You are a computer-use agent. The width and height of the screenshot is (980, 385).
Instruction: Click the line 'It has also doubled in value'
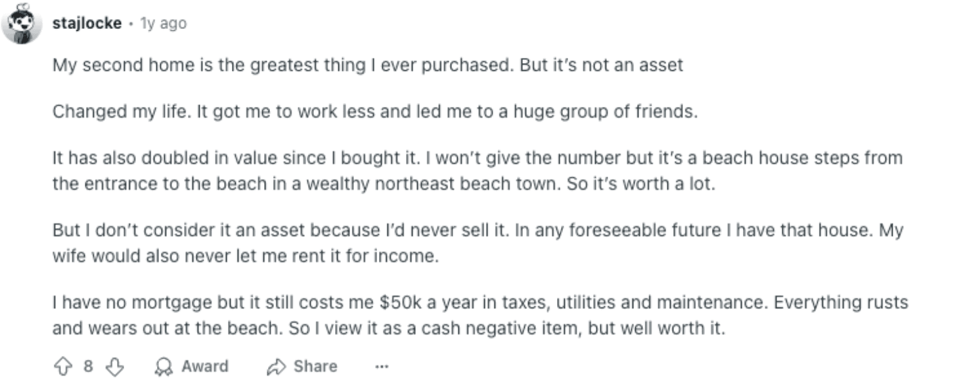(478, 158)
